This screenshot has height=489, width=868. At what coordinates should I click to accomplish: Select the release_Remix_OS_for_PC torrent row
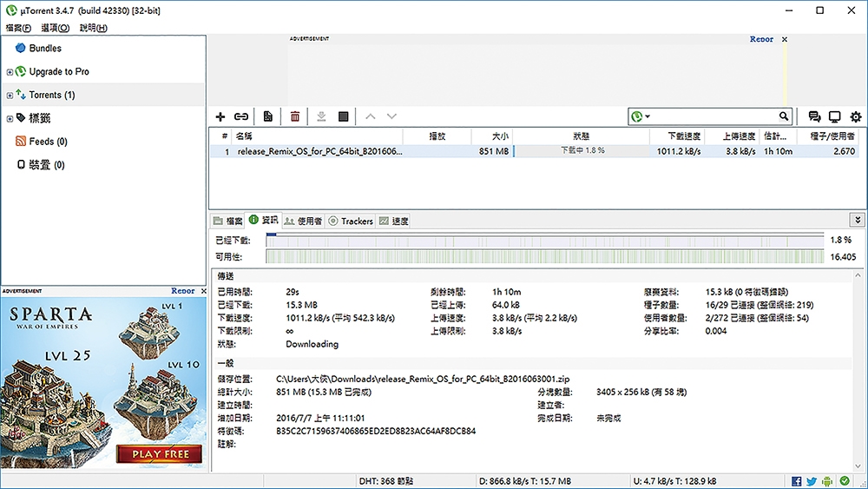pos(534,151)
